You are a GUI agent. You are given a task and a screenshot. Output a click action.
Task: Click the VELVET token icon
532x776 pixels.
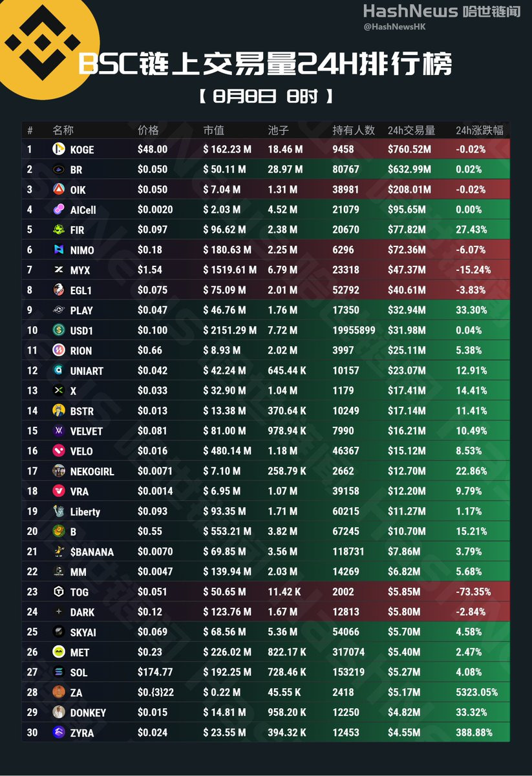coord(59,431)
